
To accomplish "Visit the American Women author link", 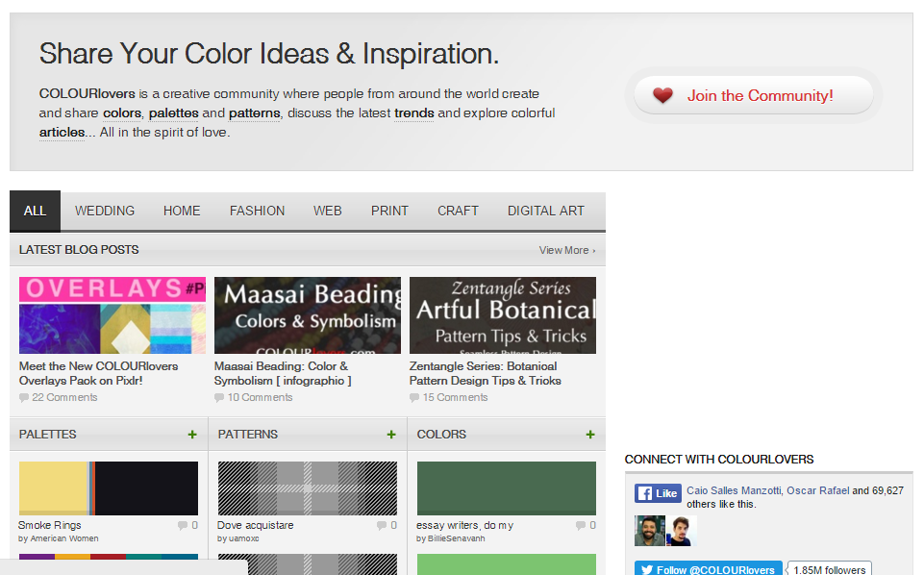I will click(63, 538).
